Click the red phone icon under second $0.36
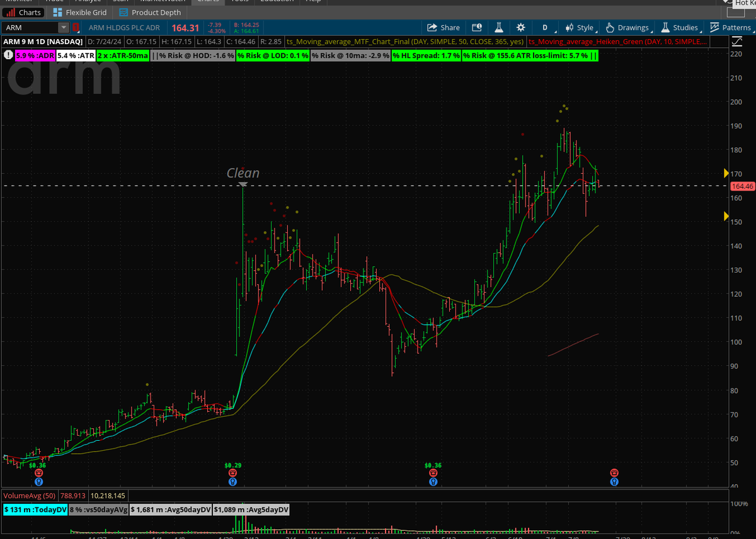 433,473
